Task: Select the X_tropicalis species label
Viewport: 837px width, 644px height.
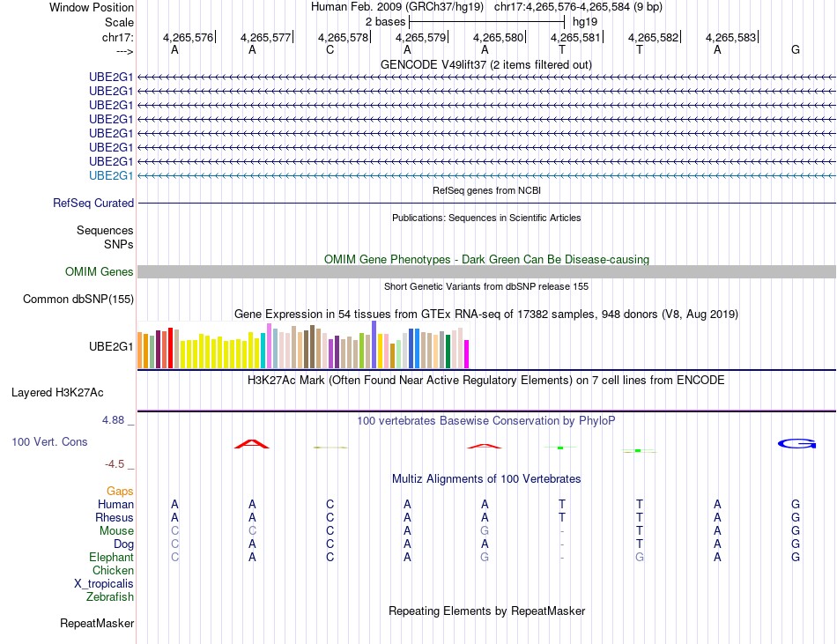Action: pyautogui.click(x=104, y=584)
